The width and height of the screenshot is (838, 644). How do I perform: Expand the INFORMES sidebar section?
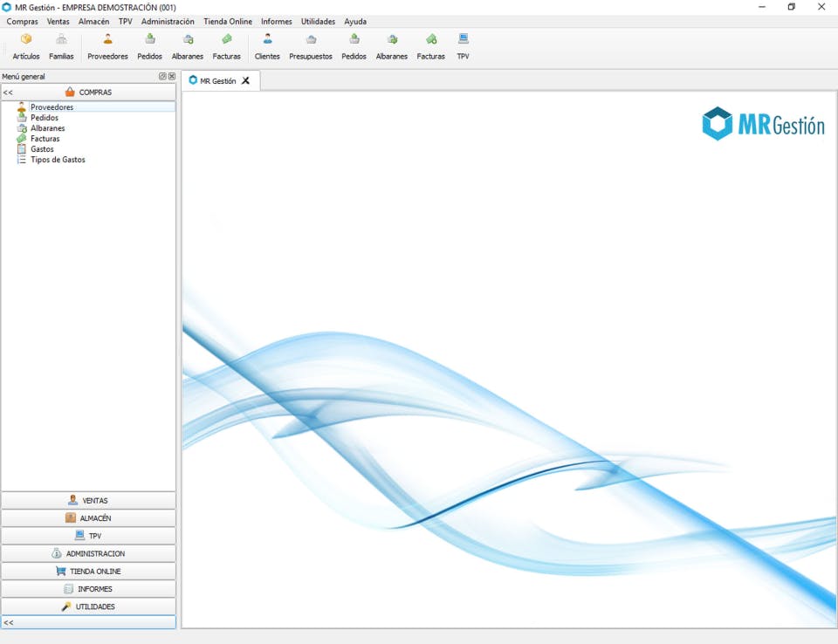click(x=89, y=589)
